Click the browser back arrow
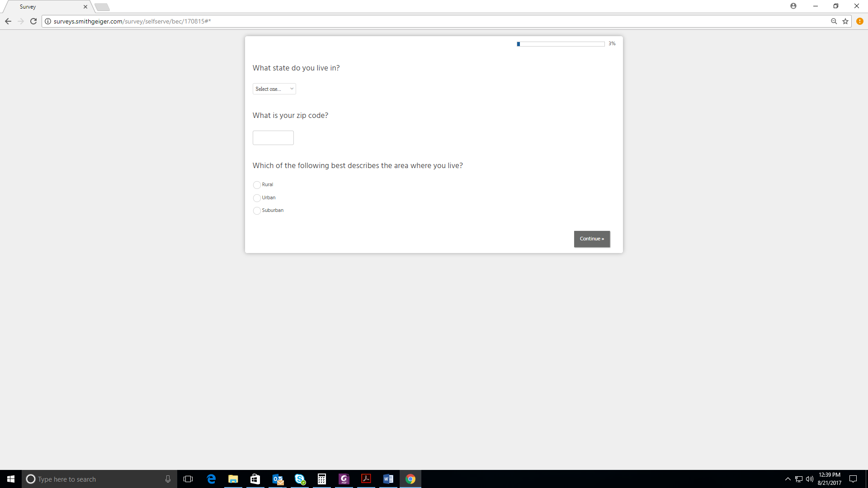Screen dimensions: 868x488 pos(8,21)
